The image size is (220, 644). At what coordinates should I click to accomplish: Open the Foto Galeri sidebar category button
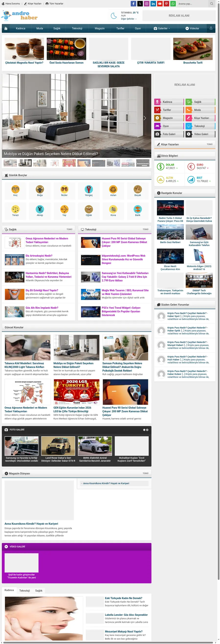[169, 134]
